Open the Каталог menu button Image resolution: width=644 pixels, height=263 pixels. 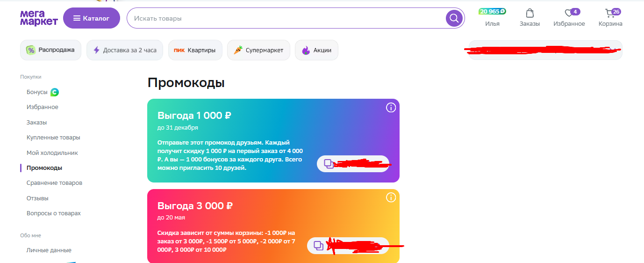pos(92,18)
